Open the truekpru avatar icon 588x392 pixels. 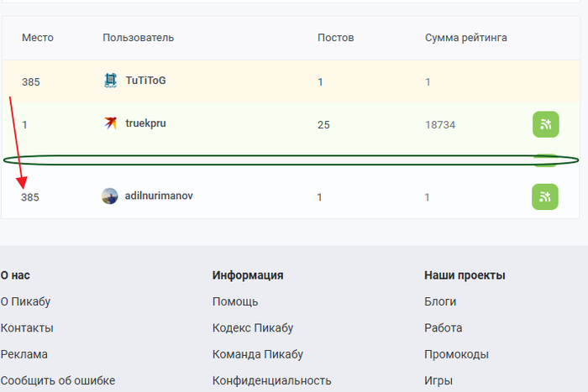(x=110, y=123)
